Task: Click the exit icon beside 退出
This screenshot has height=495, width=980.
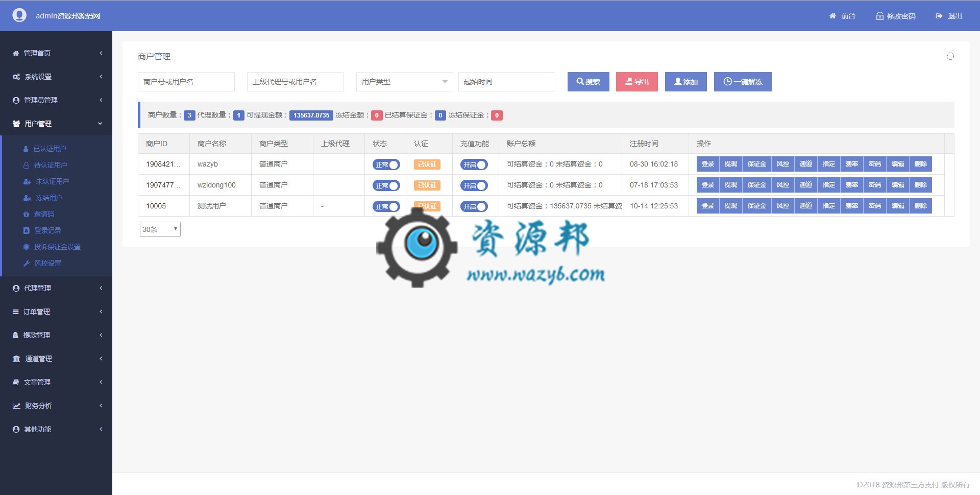Action: click(939, 16)
